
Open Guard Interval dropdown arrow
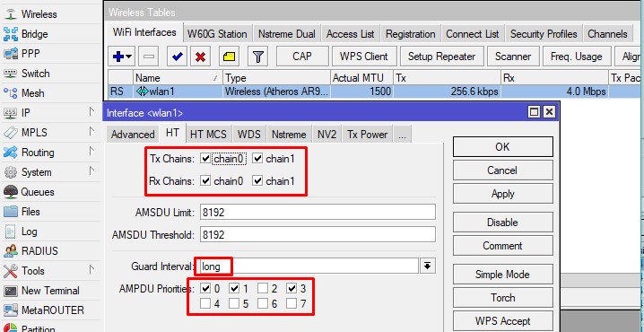[428, 266]
